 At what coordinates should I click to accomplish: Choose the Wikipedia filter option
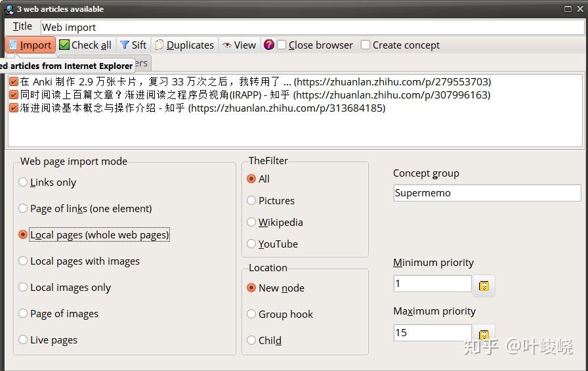[x=251, y=222]
